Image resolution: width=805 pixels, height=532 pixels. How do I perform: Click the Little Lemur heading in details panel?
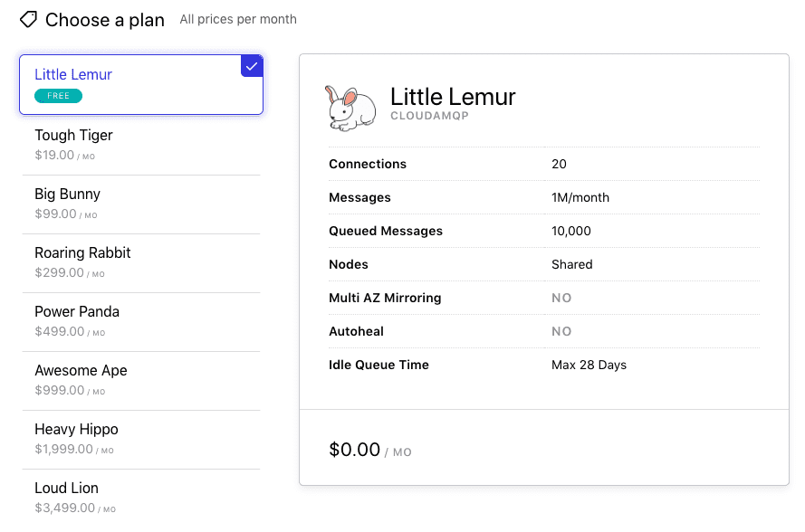tap(453, 97)
